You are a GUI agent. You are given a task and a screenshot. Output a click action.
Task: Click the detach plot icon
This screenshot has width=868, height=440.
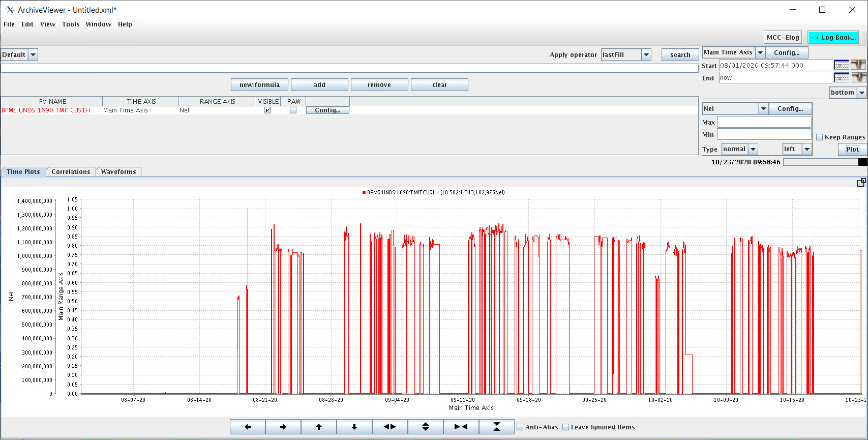tap(861, 183)
